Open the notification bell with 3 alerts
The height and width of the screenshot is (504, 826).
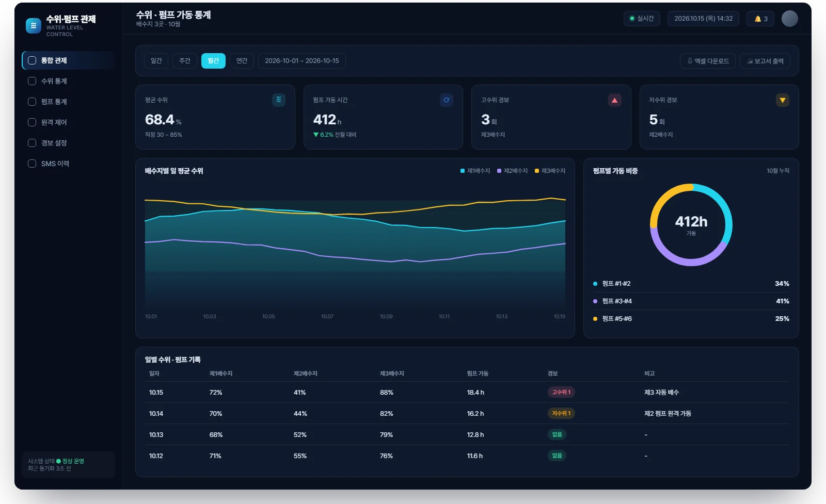click(x=760, y=19)
